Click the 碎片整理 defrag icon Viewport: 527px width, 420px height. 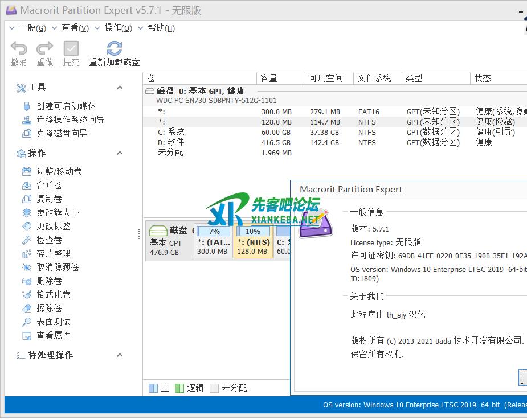26,253
